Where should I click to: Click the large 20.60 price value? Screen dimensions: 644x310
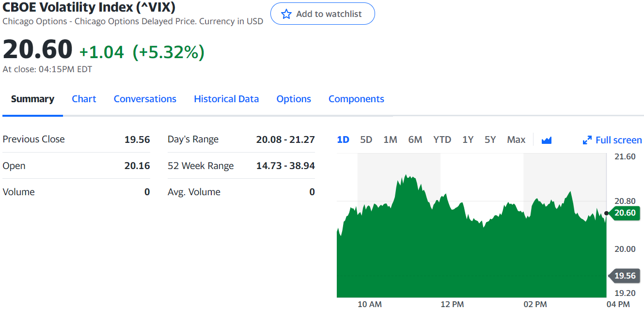tap(37, 49)
